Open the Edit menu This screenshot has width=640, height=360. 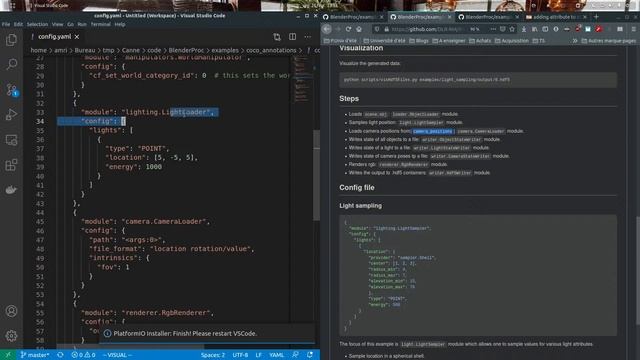click(18, 24)
